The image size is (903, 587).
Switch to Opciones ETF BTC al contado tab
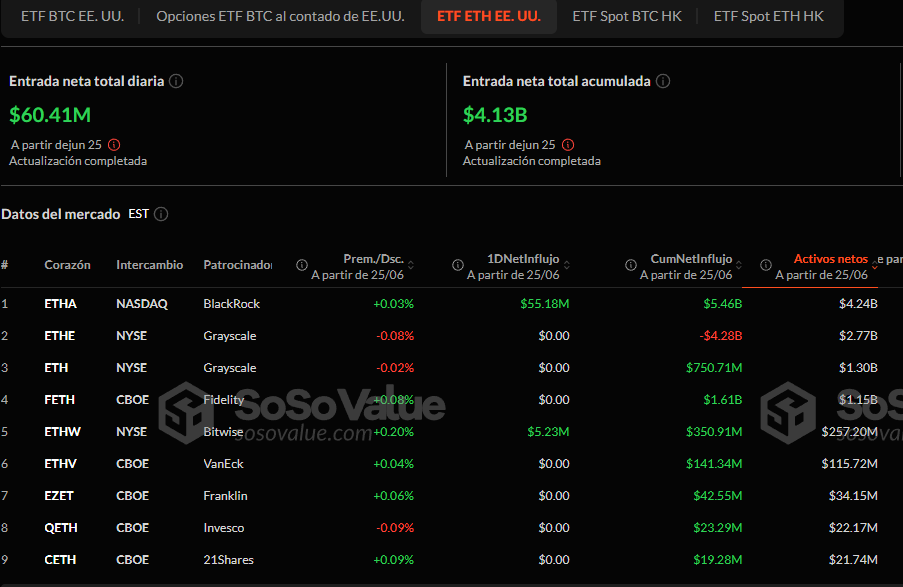pyautogui.click(x=280, y=16)
